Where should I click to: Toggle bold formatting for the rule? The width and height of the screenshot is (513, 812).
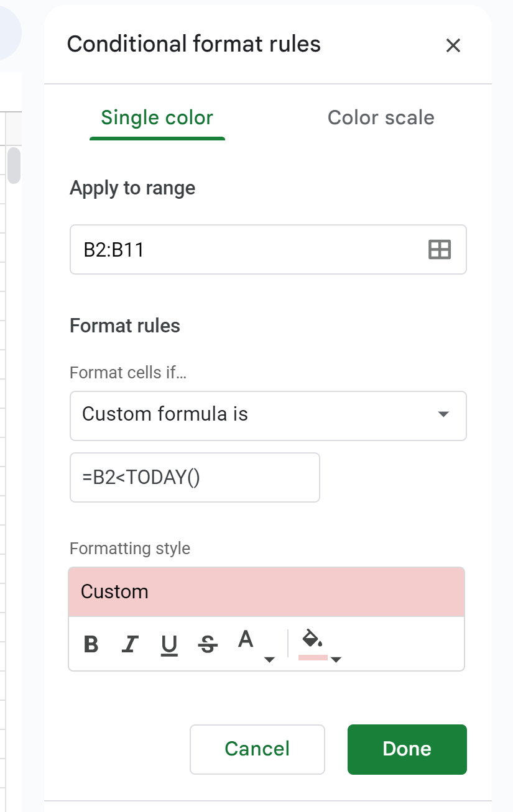91,645
